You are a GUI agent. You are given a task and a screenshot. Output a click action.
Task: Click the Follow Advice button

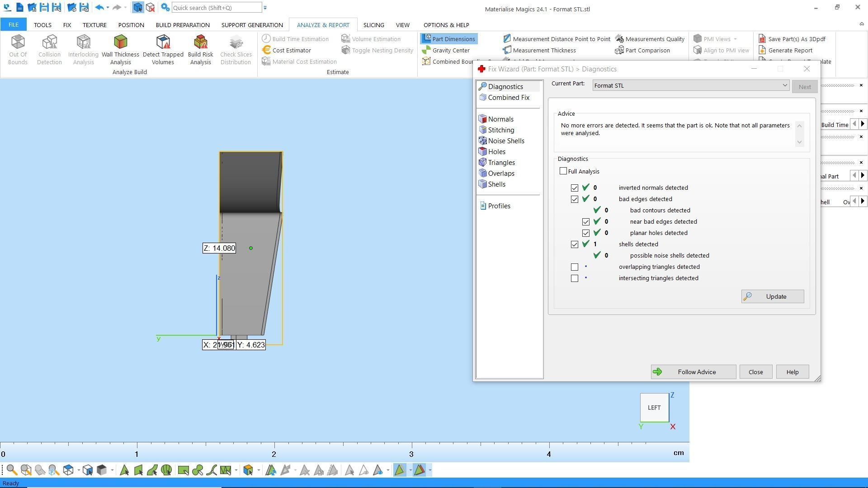coord(693,372)
